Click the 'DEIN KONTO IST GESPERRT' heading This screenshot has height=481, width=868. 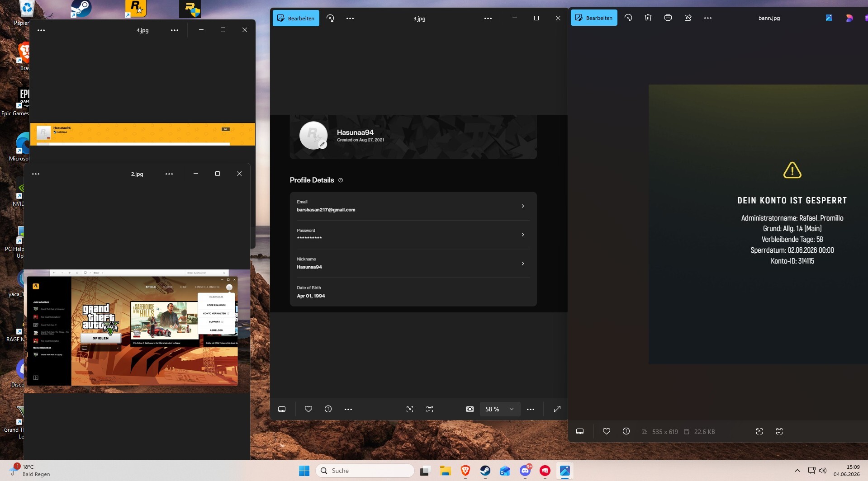(x=792, y=200)
